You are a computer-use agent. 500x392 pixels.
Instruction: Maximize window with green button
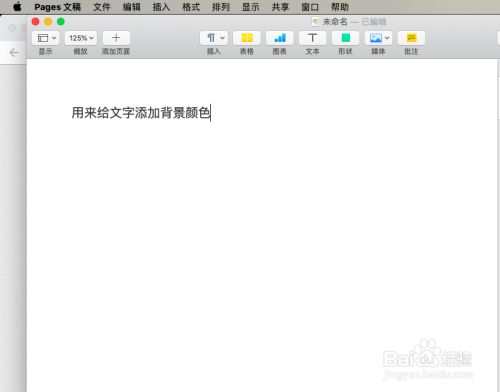[x=61, y=22]
